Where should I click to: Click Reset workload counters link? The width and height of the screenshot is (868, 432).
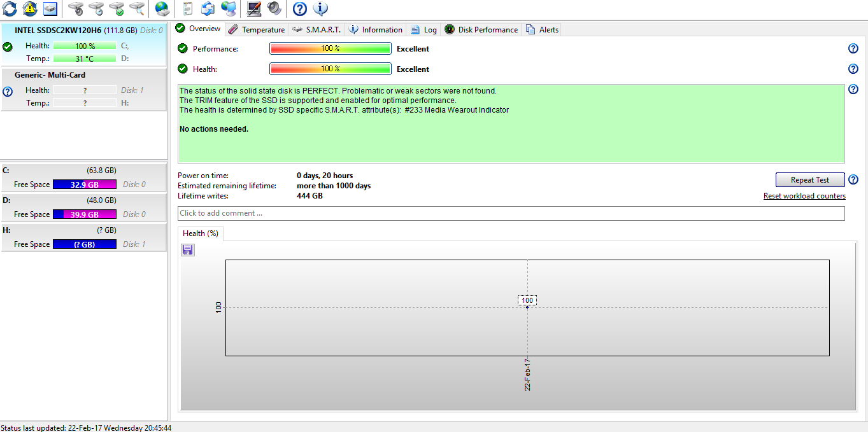pyautogui.click(x=804, y=196)
